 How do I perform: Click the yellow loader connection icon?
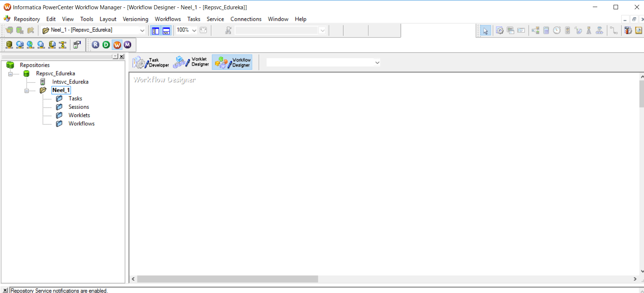point(63,45)
